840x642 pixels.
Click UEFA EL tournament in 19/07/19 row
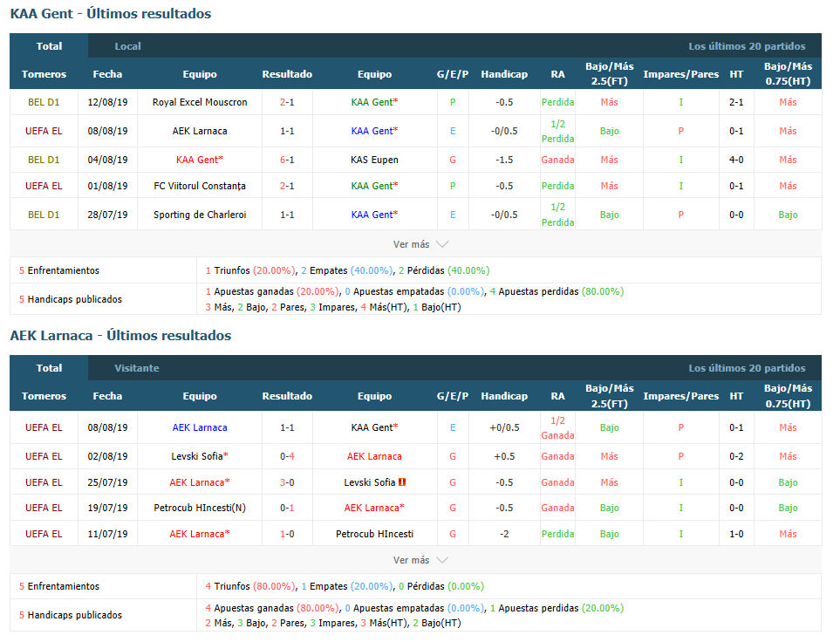(x=44, y=508)
